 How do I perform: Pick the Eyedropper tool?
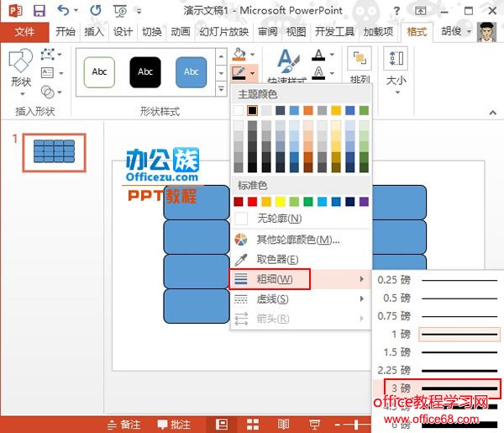tap(241, 259)
